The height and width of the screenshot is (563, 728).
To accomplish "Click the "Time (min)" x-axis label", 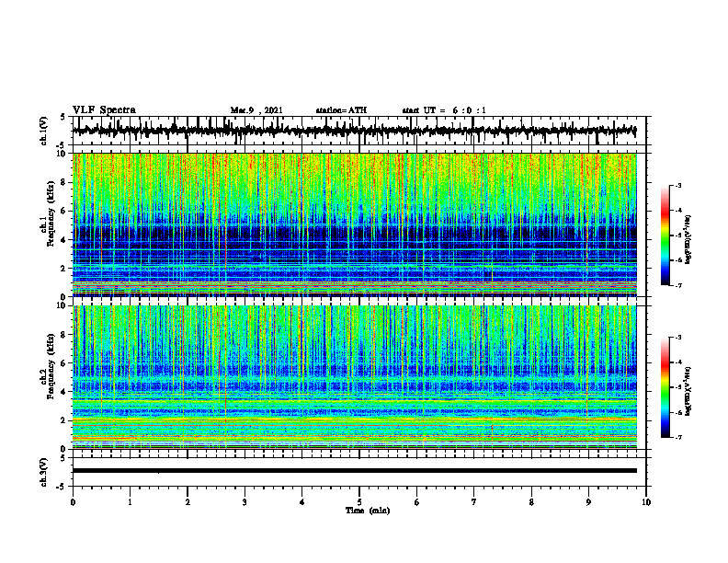I will 368,511.
